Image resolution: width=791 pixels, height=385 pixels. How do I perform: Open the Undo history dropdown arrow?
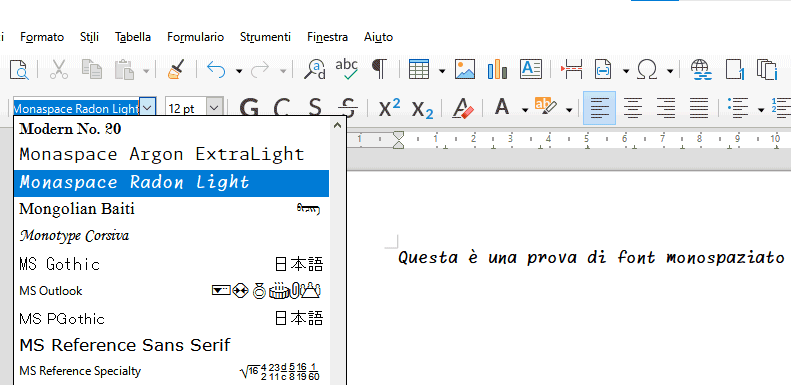[x=239, y=71]
